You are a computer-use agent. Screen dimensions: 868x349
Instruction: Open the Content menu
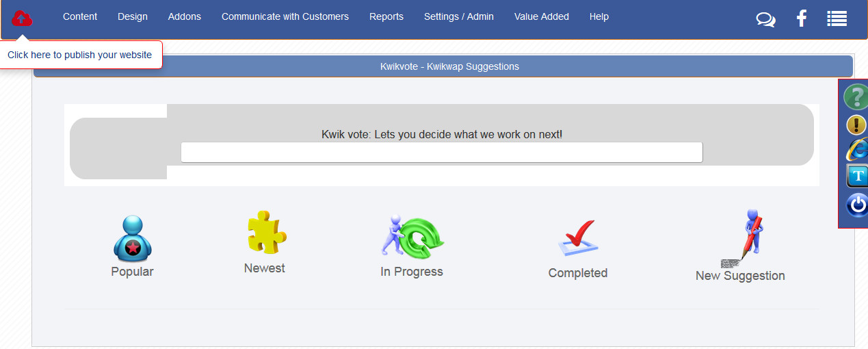(80, 16)
